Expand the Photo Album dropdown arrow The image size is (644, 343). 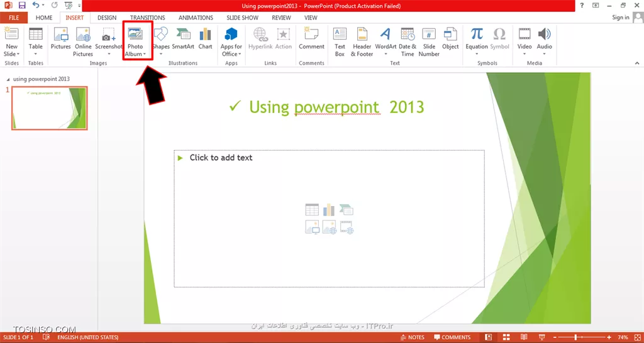(145, 54)
